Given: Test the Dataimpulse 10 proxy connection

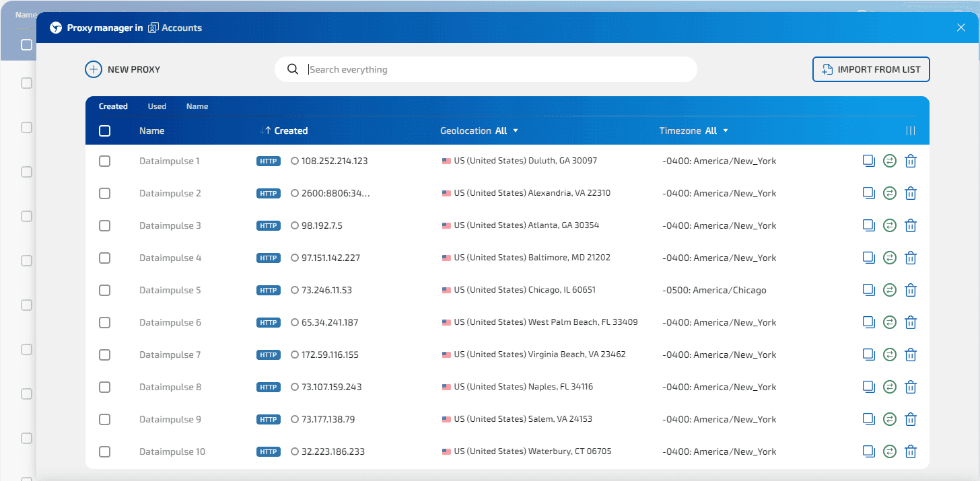Looking at the screenshot, I should [x=889, y=451].
